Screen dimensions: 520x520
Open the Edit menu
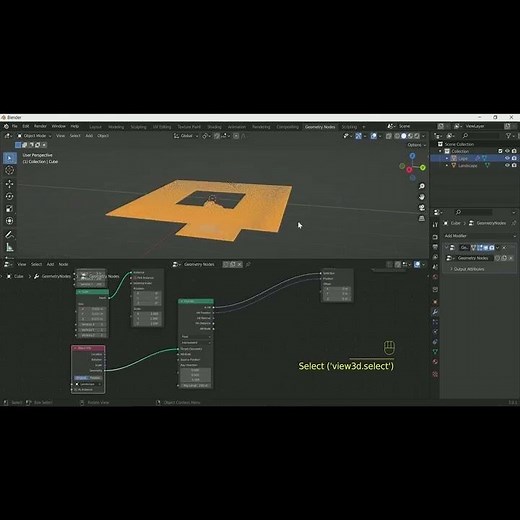(x=26, y=126)
